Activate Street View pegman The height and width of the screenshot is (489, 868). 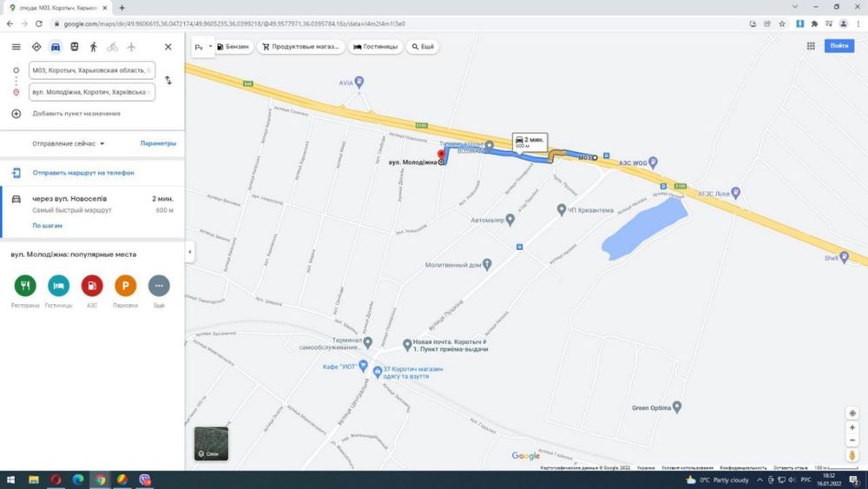click(x=852, y=455)
